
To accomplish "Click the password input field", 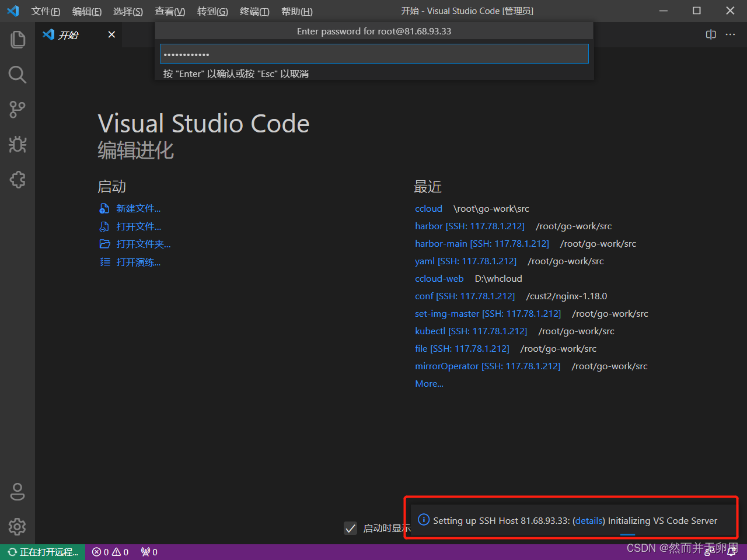I will click(x=374, y=54).
